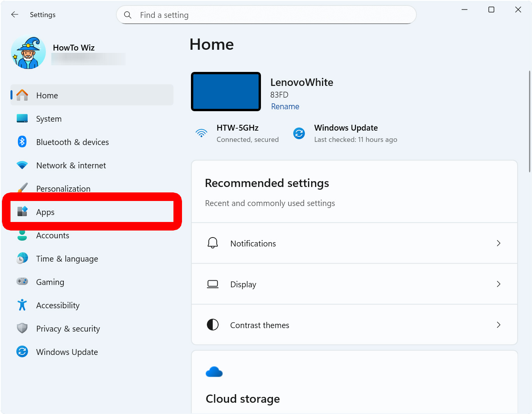
Task: Open Time & language settings
Action: point(67,259)
